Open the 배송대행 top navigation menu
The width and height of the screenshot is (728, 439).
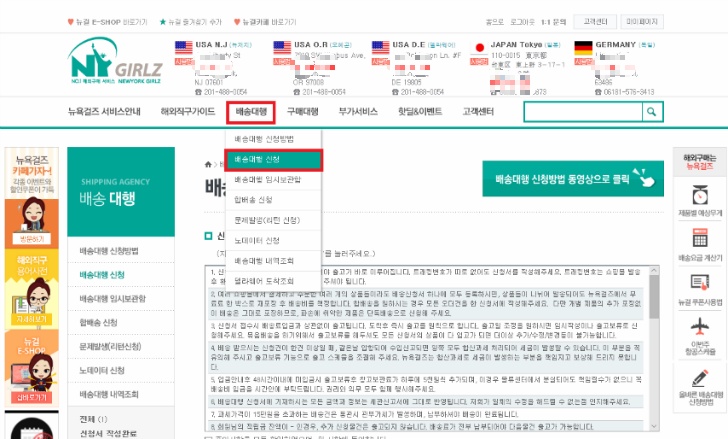pos(251,112)
